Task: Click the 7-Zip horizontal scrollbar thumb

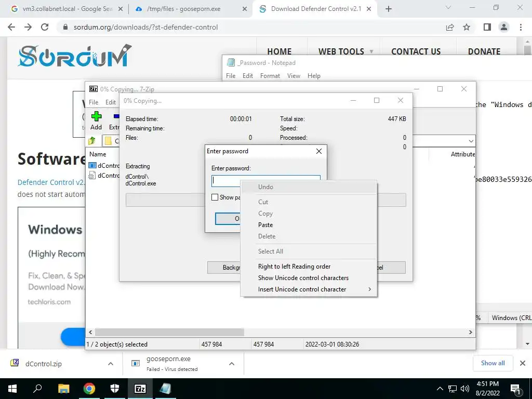Action: point(169,332)
